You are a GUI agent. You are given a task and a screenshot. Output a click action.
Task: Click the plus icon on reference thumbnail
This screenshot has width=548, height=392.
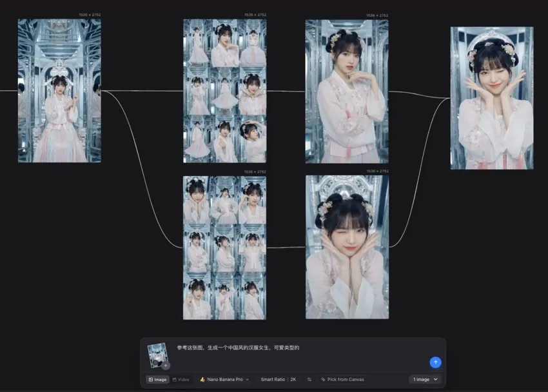click(166, 366)
